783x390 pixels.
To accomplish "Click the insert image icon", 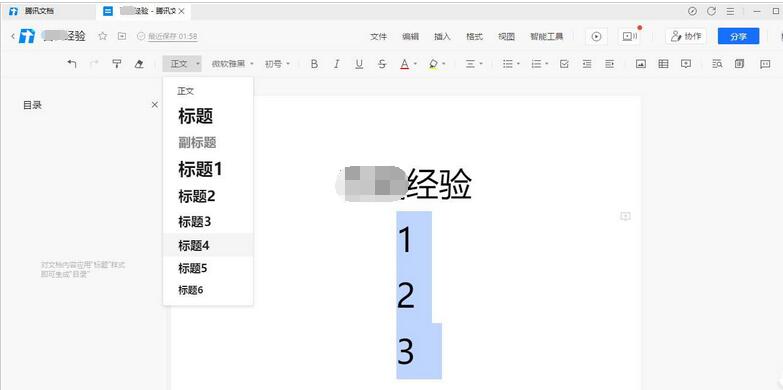I will click(641, 64).
